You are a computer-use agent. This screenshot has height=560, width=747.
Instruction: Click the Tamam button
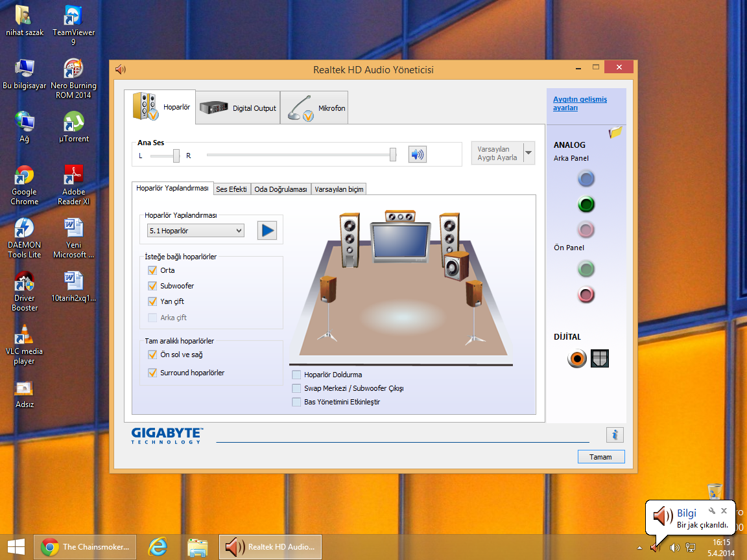tap(600, 457)
